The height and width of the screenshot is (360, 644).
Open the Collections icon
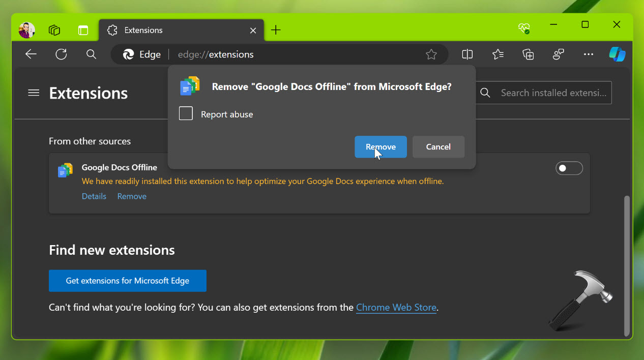528,54
